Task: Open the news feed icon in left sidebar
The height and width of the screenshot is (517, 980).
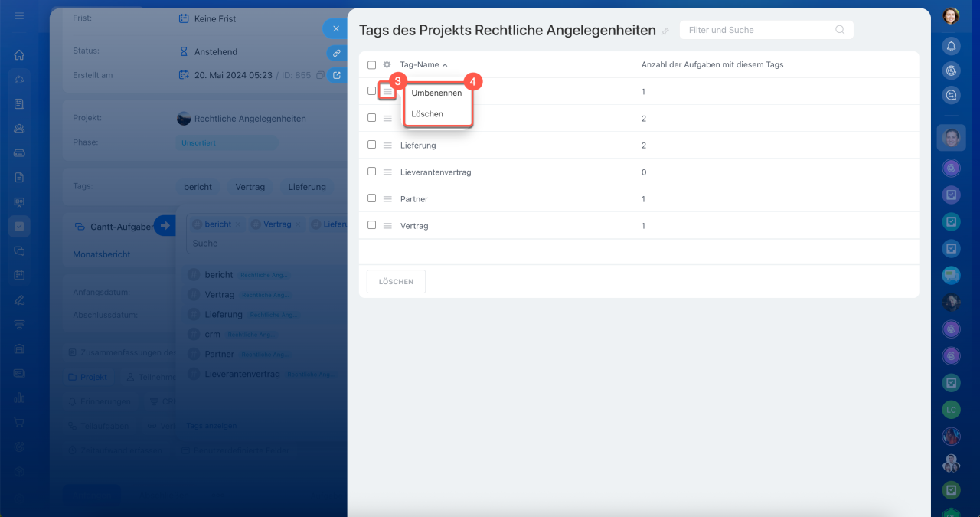Action: tap(19, 103)
